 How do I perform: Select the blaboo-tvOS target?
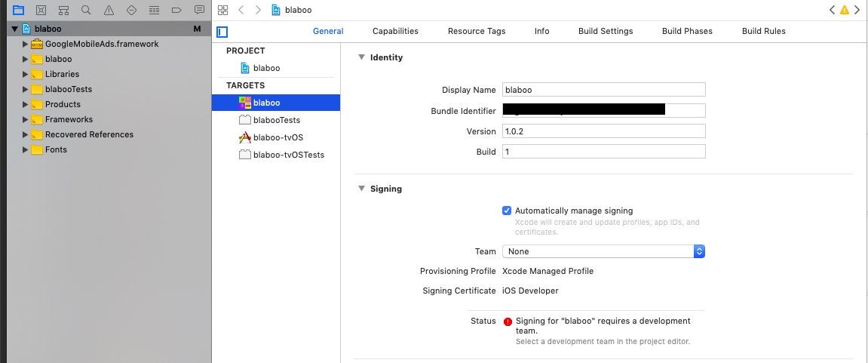coord(276,137)
